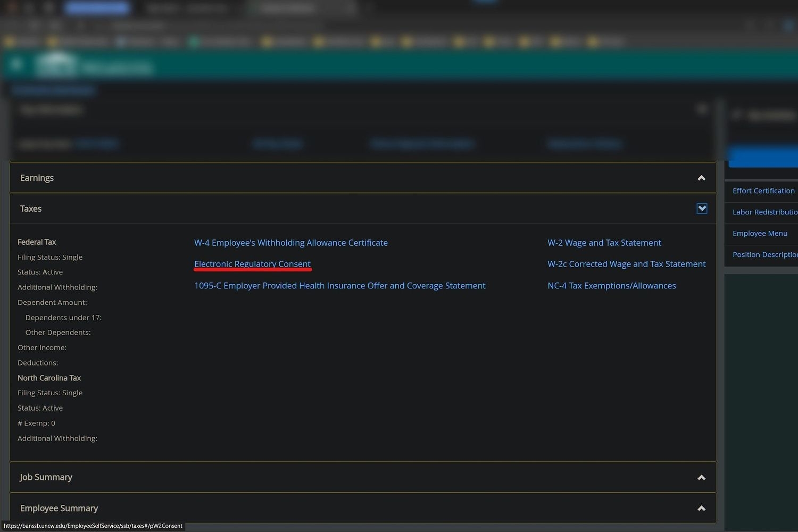Collapse the Taxes section arrow

tap(702, 209)
